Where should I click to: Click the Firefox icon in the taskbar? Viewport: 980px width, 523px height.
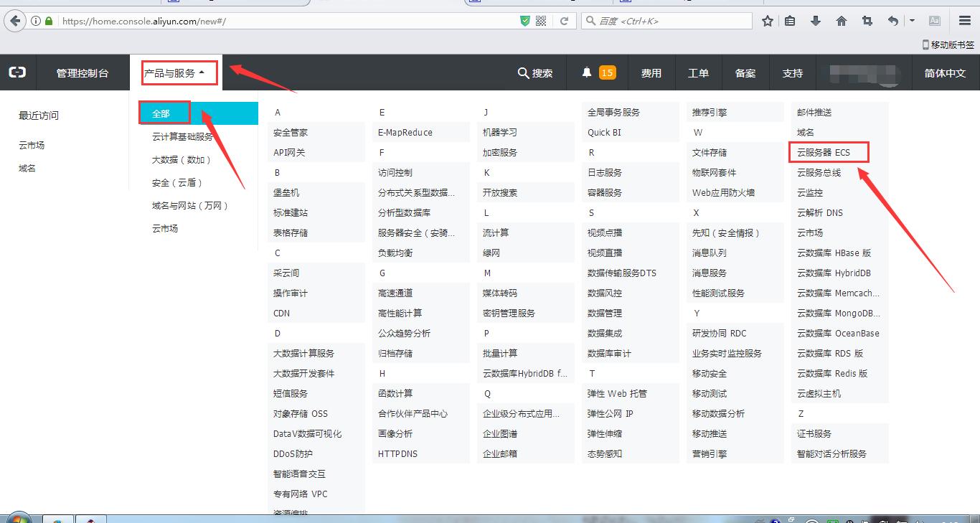tap(90, 519)
